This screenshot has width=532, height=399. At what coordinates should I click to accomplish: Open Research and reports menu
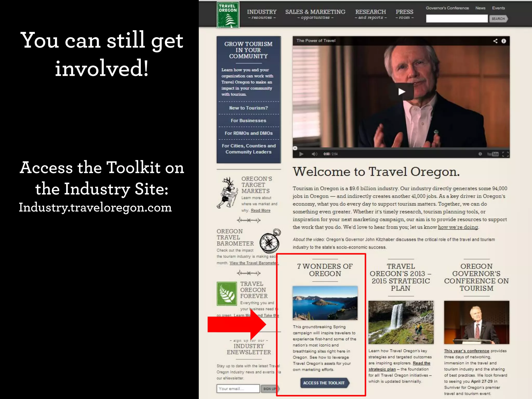tap(370, 14)
